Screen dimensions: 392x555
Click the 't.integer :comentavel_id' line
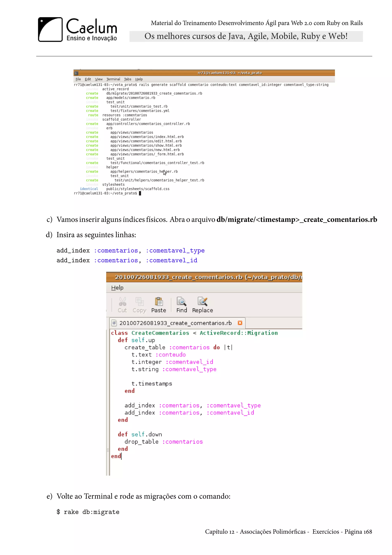click(172, 362)
